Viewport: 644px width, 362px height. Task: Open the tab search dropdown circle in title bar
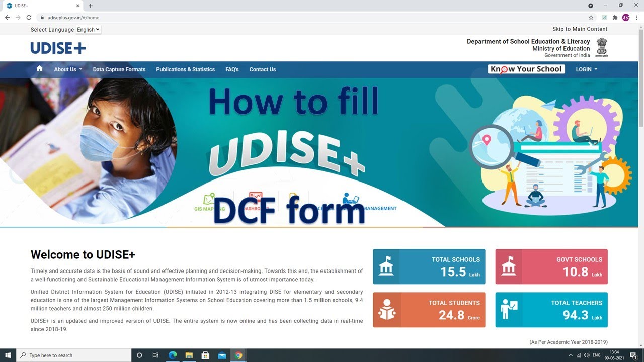tap(591, 6)
